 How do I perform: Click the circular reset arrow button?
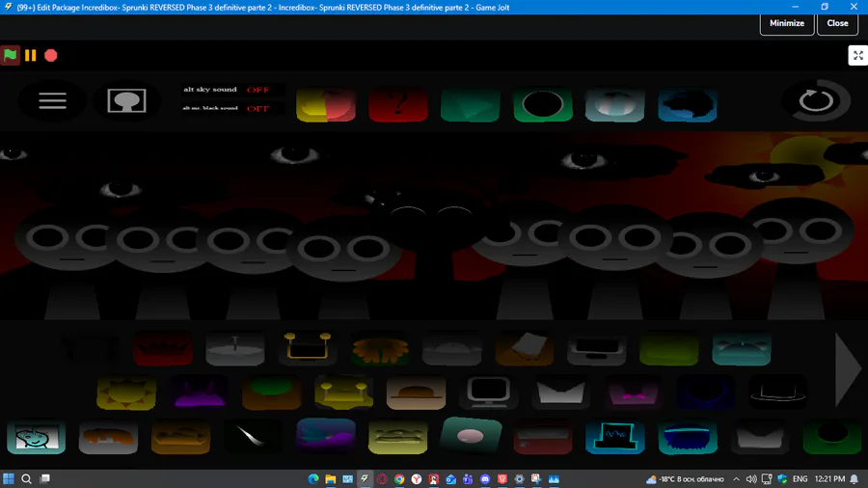pos(817,100)
